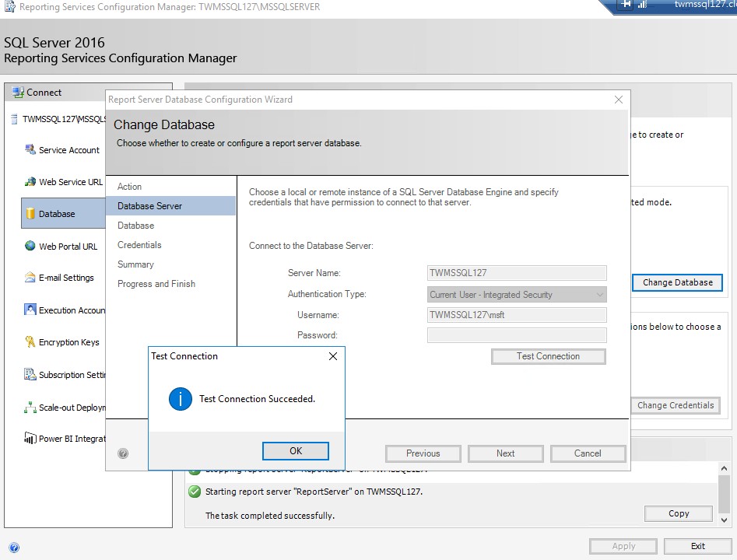This screenshot has width=737, height=560.
Task: Click the Cancel button in wizard
Action: [x=588, y=453]
